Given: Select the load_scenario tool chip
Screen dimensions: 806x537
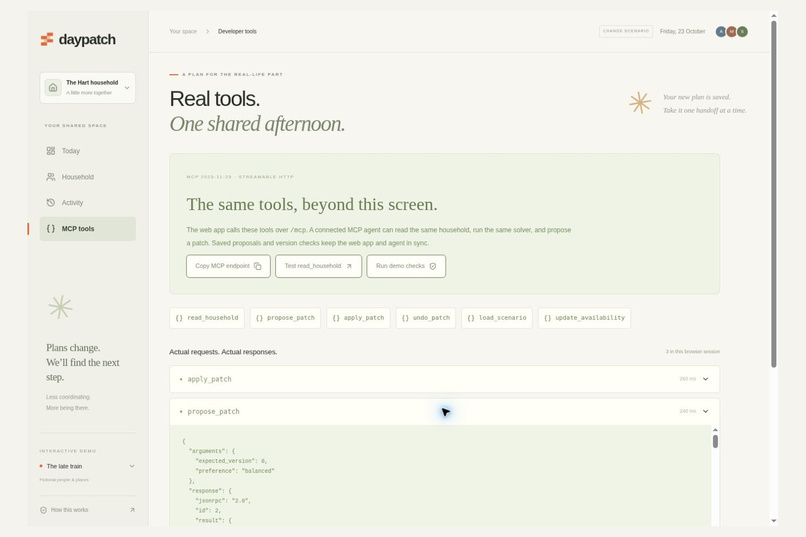Looking at the screenshot, I should (x=497, y=318).
